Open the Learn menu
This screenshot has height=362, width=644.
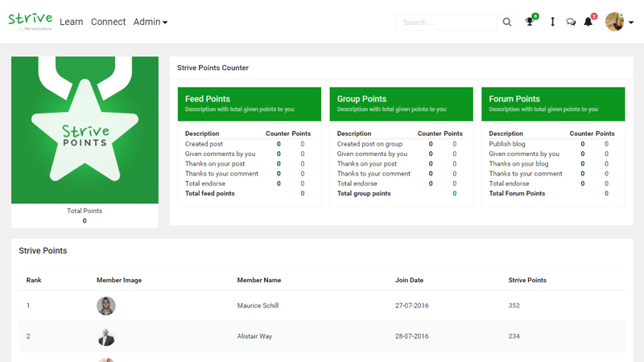coord(71,22)
